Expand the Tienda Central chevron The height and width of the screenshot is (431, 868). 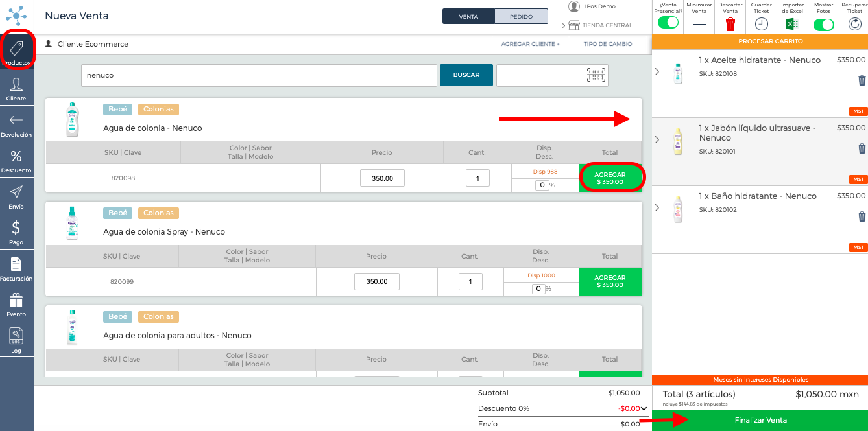coord(564,25)
